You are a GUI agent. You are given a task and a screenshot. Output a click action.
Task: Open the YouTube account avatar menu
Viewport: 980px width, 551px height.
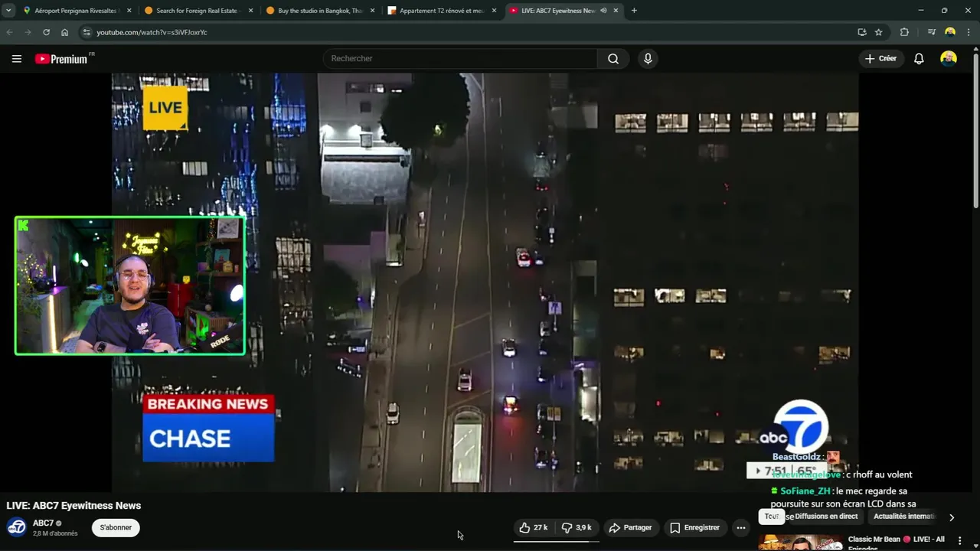[949, 58]
